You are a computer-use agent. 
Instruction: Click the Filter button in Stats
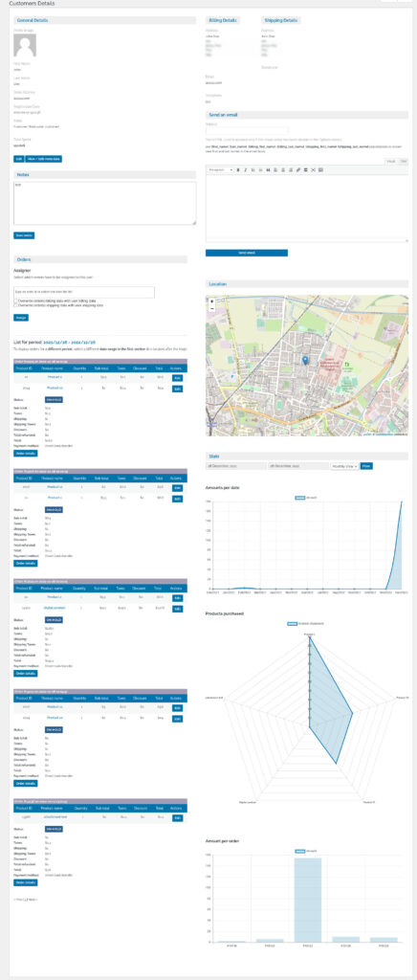[366, 466]
